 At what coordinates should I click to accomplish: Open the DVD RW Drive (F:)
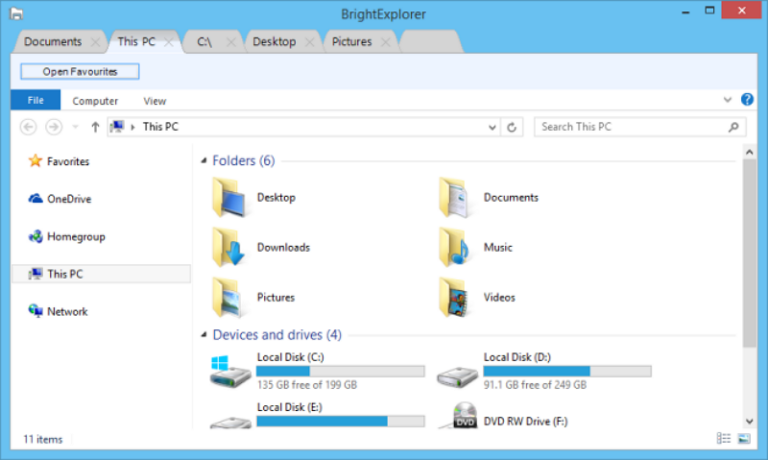[x=464, y=416]
